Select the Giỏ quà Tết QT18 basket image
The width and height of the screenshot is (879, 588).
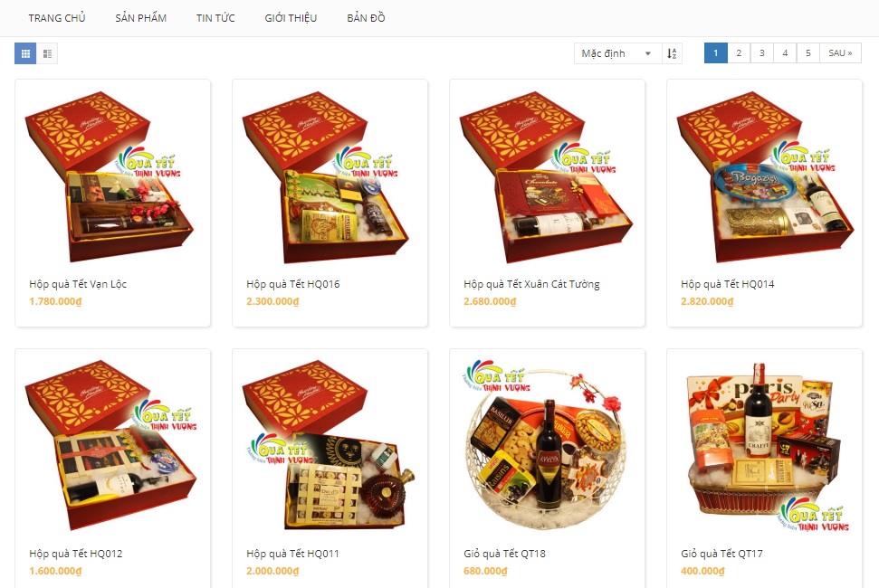coord(547,446)
